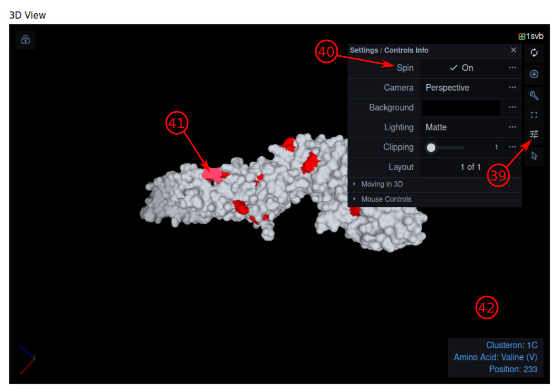Click the settings/controls info sliders icon

tap(534, 134)
